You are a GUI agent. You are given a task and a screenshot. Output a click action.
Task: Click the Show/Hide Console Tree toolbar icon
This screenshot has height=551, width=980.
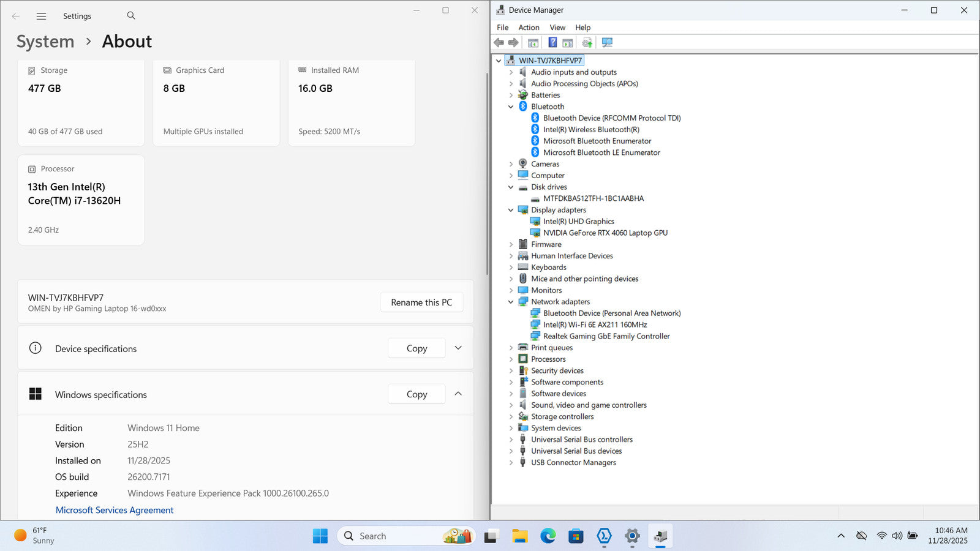click(x=533, y=43)
